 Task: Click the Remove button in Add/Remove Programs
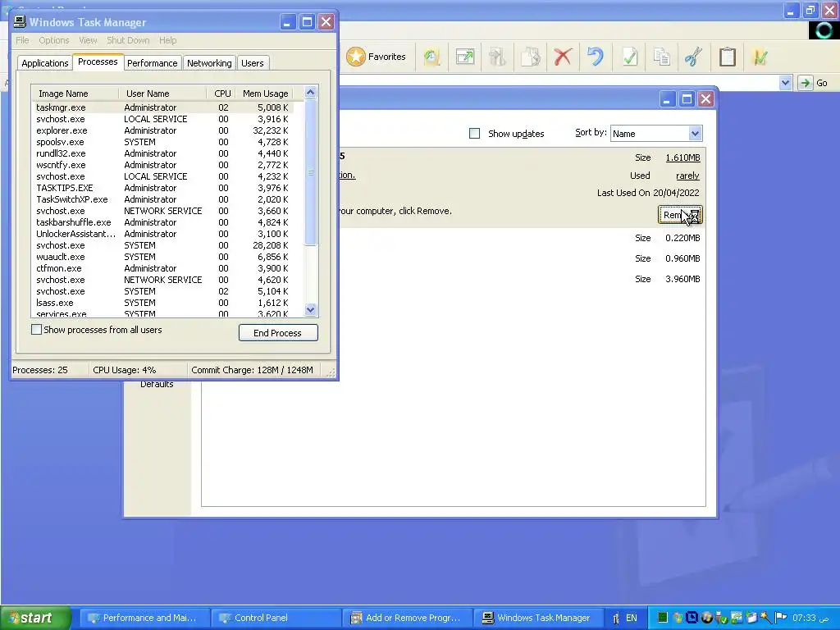(680, 215)
